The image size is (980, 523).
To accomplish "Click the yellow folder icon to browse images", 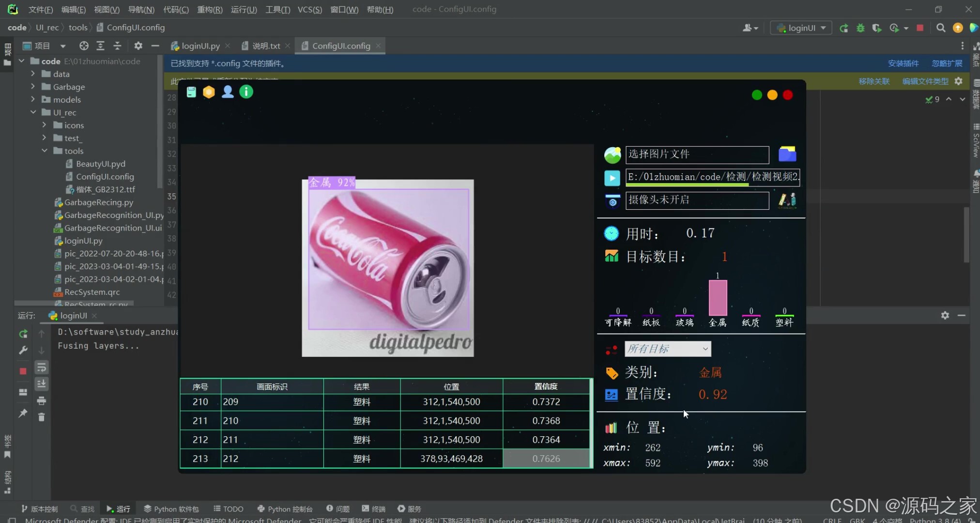I will 787,154.
